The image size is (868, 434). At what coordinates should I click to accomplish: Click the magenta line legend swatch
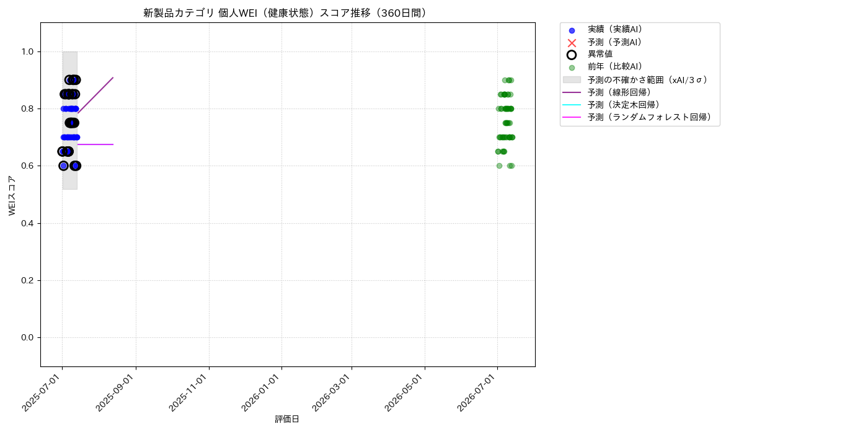click(x=572, y=117)
